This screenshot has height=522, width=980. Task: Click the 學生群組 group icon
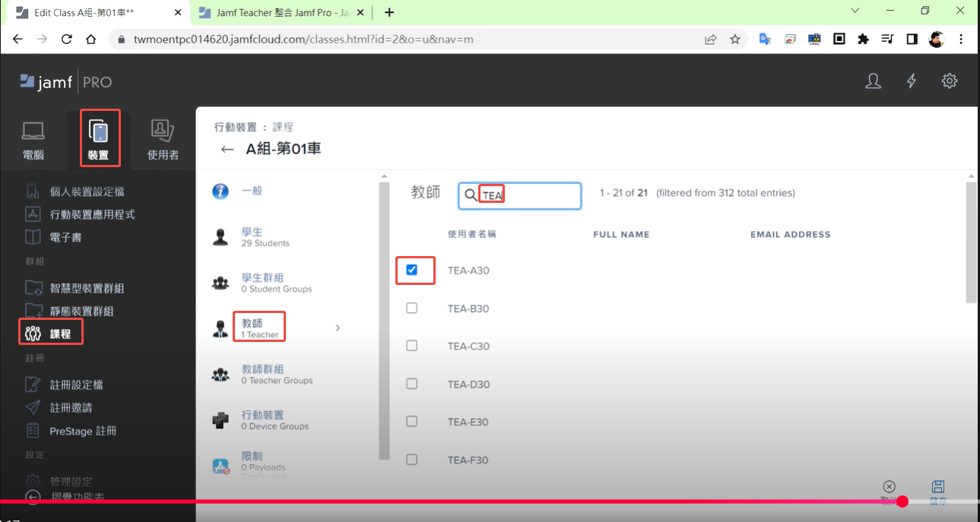pos(220,283)
